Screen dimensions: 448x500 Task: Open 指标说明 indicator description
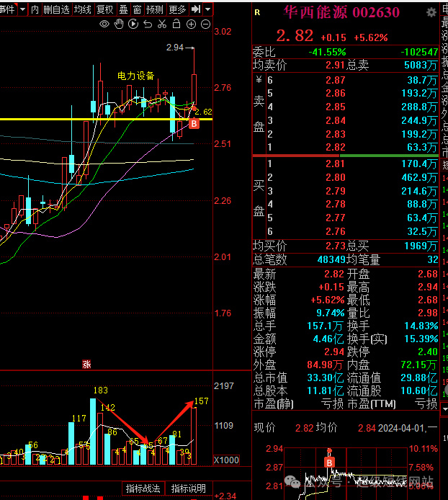(188, 488)
